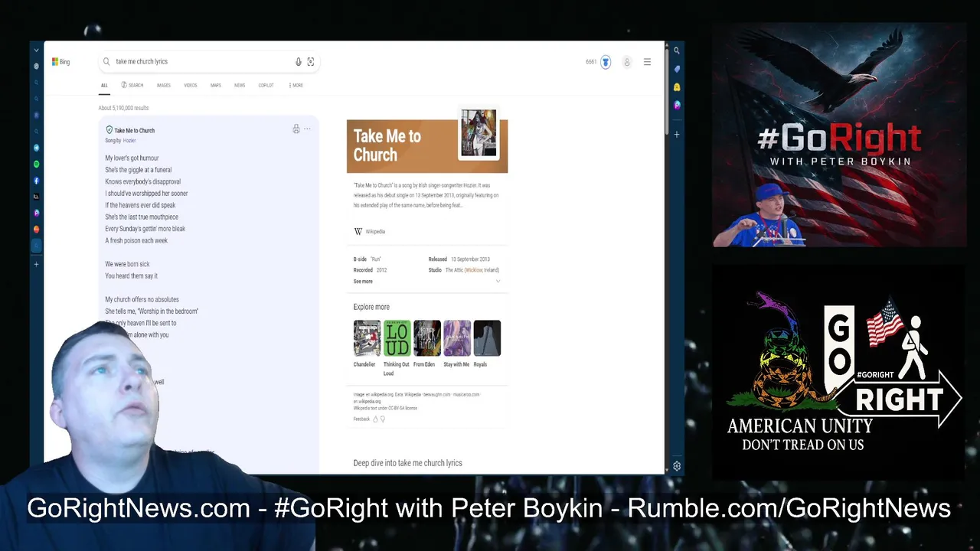Open the yellow ghost sidebar app
The height and width of the screenshot is (551, 980).
coord(677,87)
